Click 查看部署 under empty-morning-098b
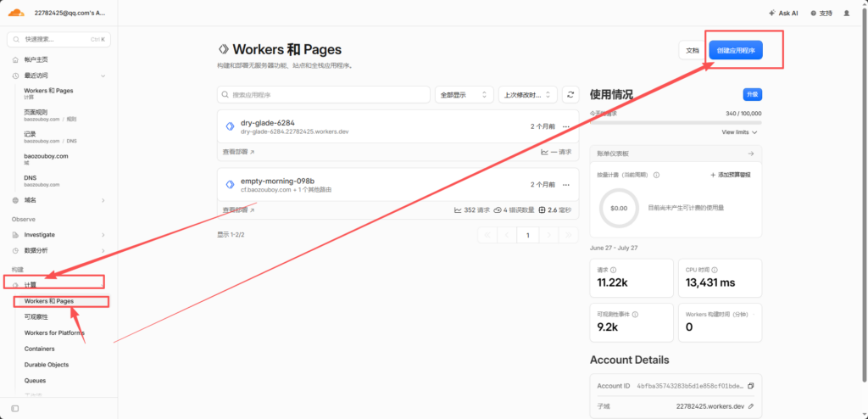 [x=238, y=210]
